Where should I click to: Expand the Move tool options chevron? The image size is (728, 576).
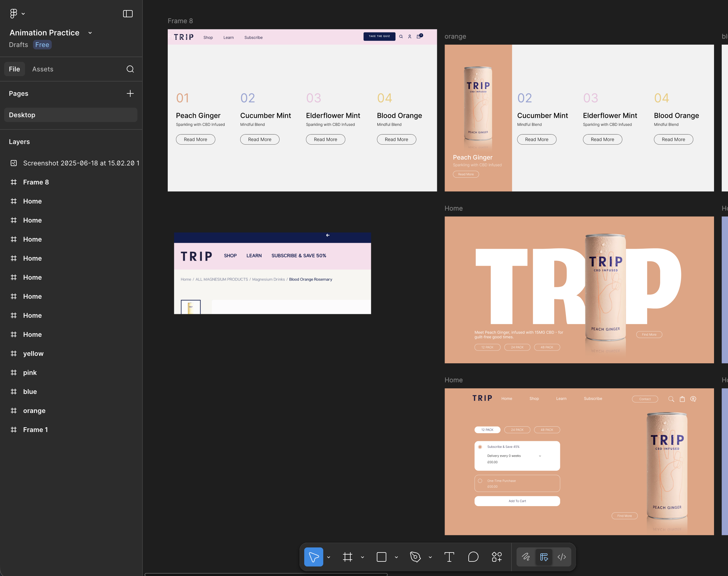click(x=328, y=557)
